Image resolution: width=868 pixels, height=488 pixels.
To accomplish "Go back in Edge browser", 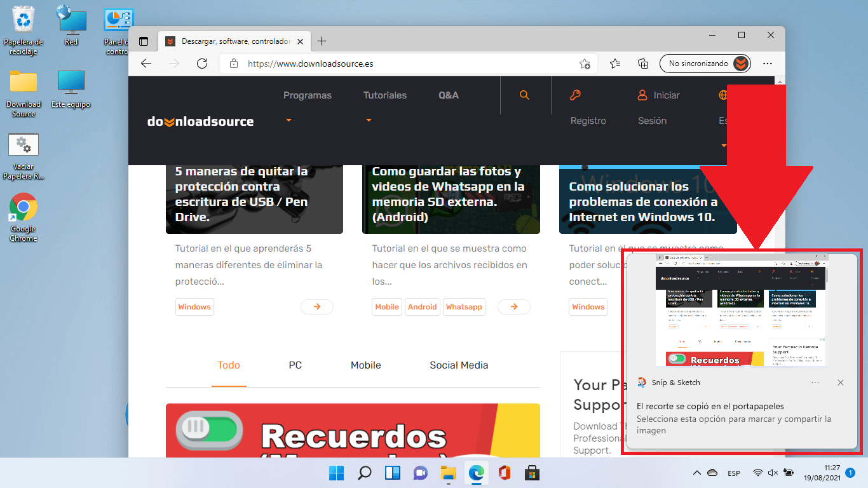I will pos(146,64).
